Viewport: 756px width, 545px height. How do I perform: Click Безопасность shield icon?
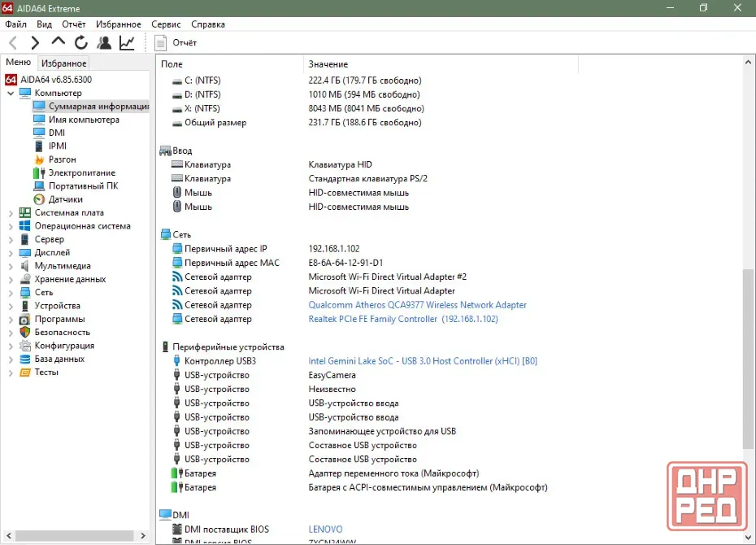[25, 333]
